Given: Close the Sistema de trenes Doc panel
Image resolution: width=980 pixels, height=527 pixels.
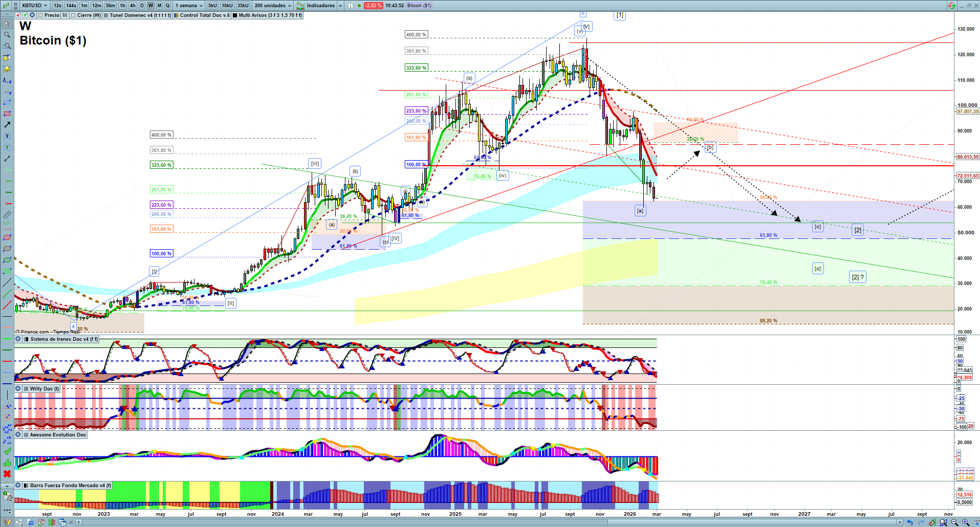Looking at the screenshot, I should 18,339.
